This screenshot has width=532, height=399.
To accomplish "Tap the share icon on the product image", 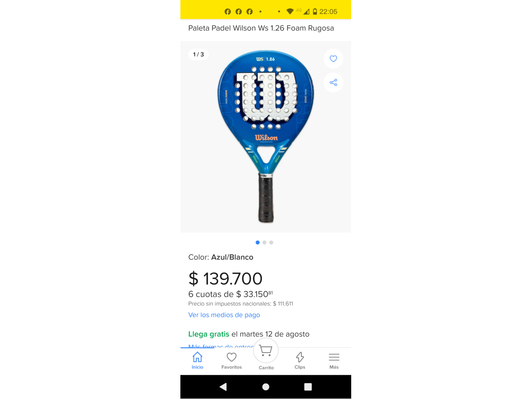I will 333,82.
